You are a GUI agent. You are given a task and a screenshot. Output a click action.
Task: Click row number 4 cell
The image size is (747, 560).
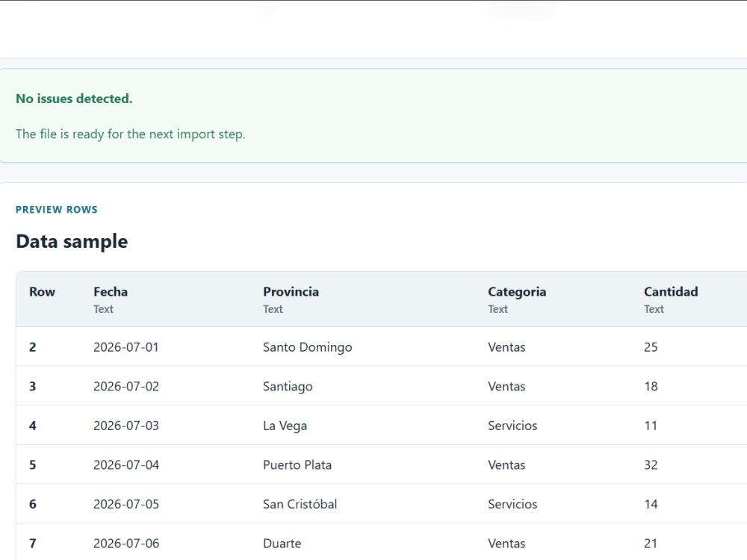tap(32, 426)
